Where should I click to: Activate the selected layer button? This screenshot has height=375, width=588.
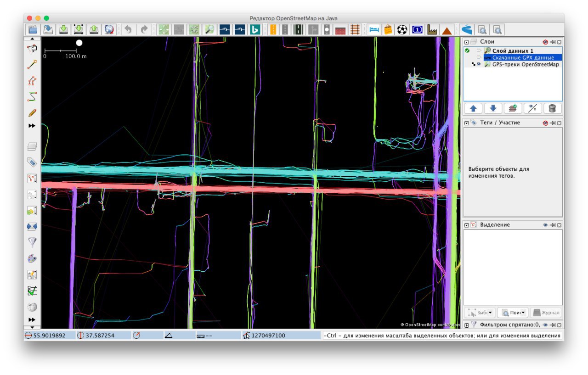point(513,109)
